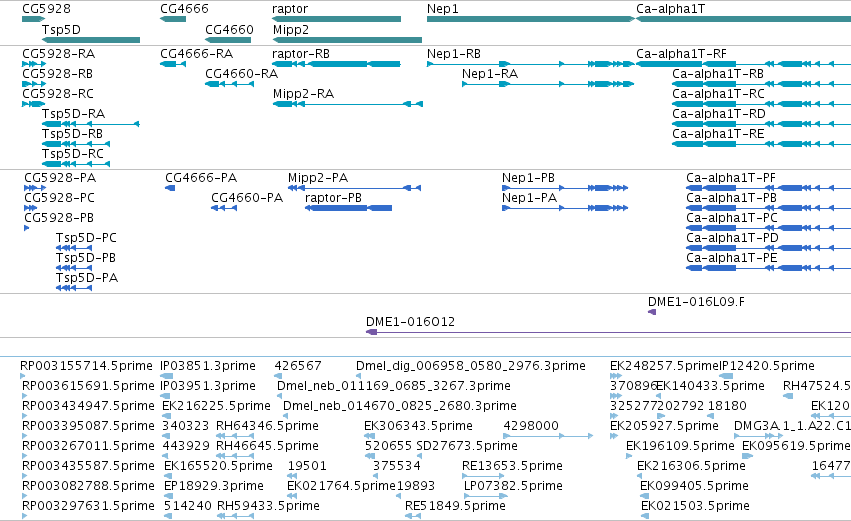The height and width of the screenshot is (521, 851).
Task: Select the EK306343.5prime EST label
Action: tap(418, 425)
